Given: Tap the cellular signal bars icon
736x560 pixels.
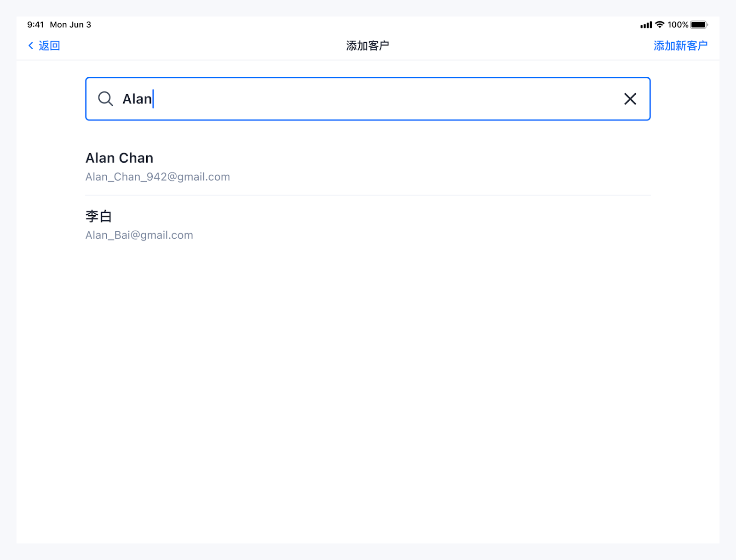Looking at the screenshot, I should click(646, 25).
